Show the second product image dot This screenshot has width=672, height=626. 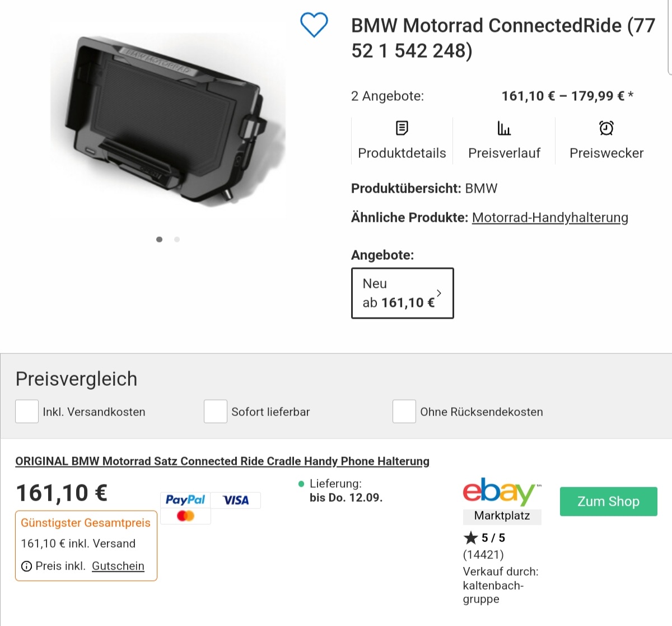click(177, 240)
